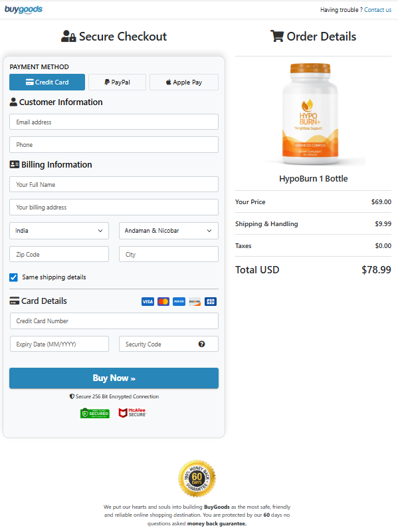The image size is (398, 532).
Task: Click the buygoods logo
Action: [x=24, y=9]
